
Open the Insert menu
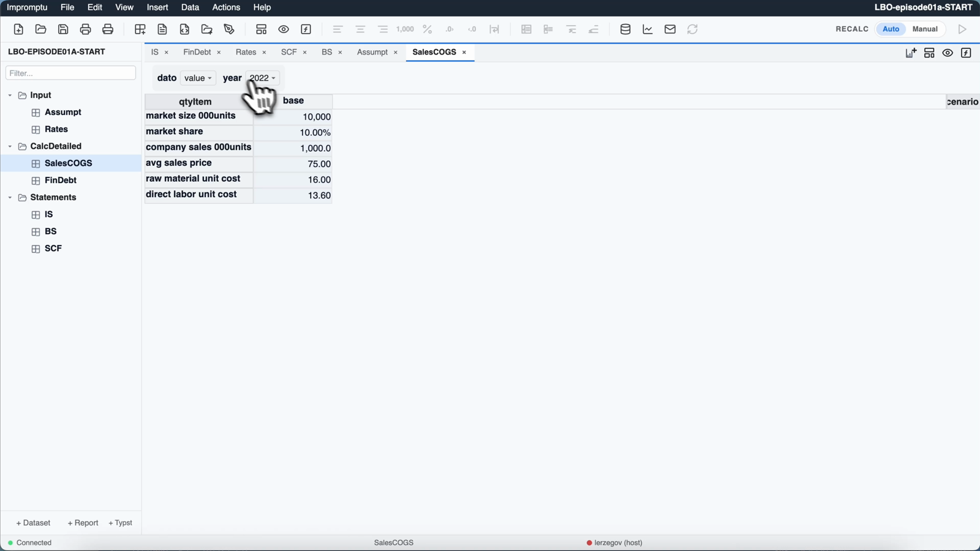click(x=157, y=7)
